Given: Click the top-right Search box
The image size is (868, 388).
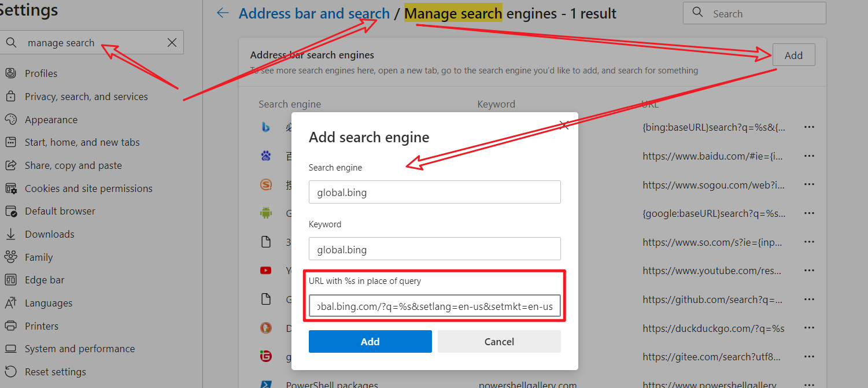Looking at the screenshot, I should coord(755,13).
